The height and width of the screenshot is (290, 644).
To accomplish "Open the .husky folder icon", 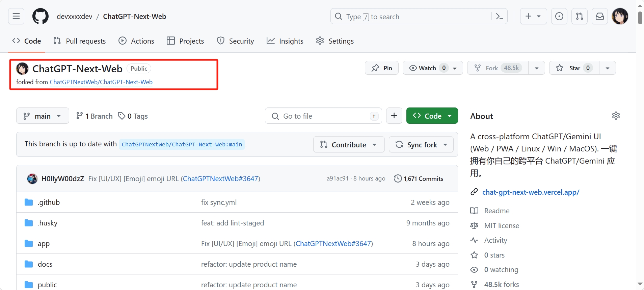I will (29, 223).
